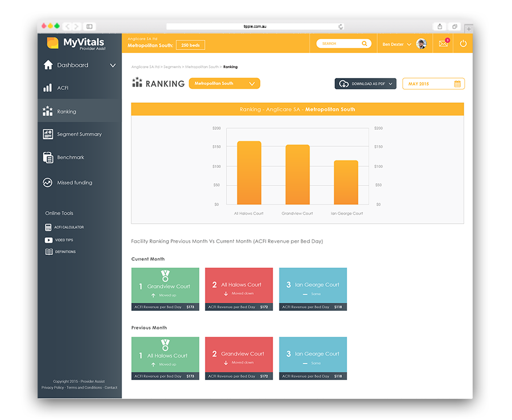The height and width of the screenshot is (420, 512).
Task: Click the search magnifier icon
Action: click(365, 43)
